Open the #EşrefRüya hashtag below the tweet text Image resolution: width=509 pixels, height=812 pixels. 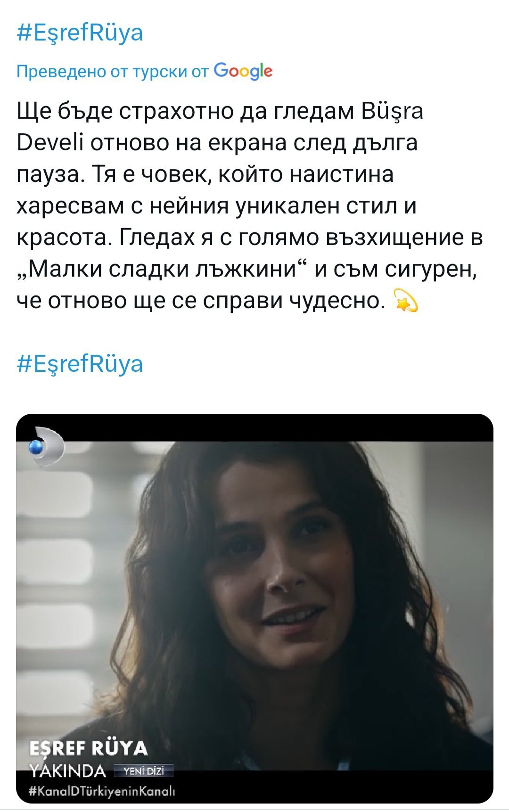tap(80, 364)
